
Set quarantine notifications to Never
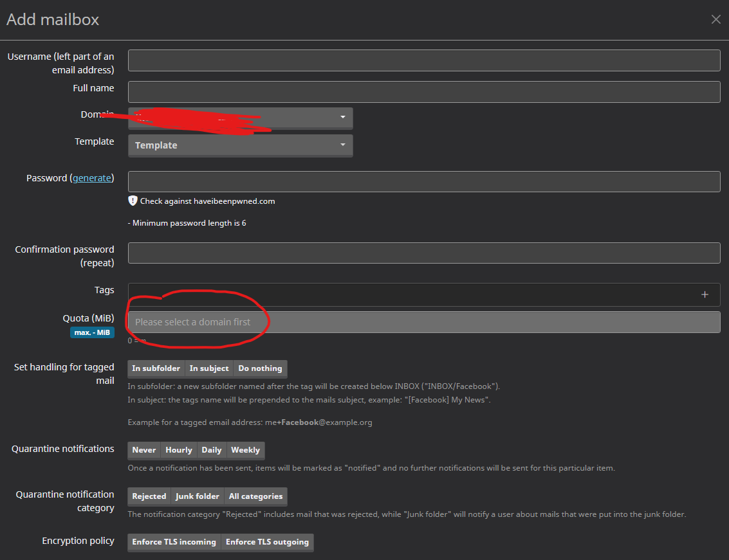click(144, 450)
